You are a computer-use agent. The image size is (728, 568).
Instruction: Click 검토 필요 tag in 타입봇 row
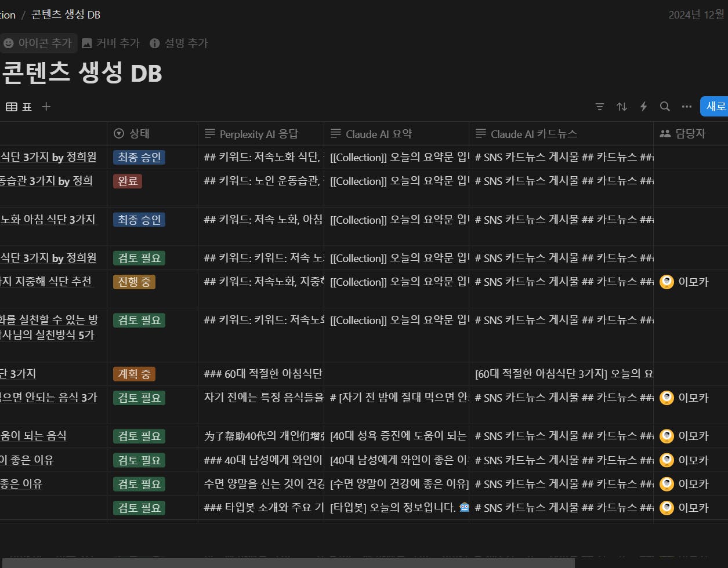coord(139,508)
